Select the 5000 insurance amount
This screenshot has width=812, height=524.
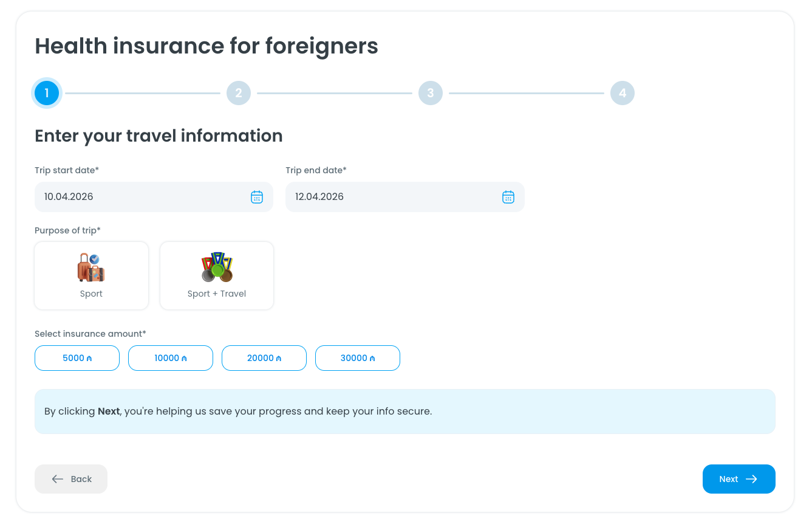(x=77, y=358)
